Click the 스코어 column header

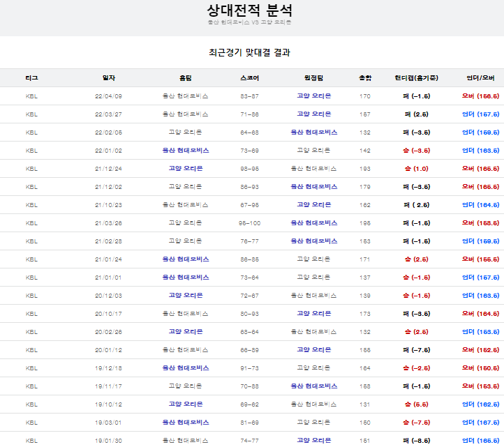click(249, 77)
